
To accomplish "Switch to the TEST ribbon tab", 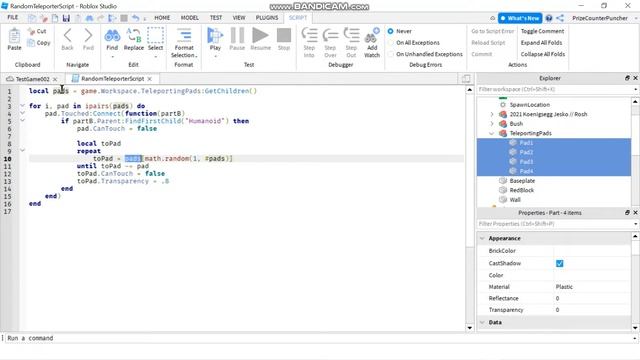I will click(216, 18).
